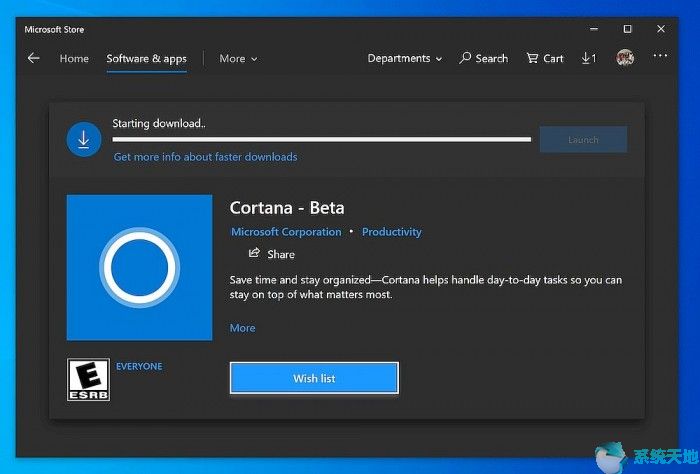The image size is (700, 474).
Task: Maximize the Microsoft Store window
Action: coord(627,29)
